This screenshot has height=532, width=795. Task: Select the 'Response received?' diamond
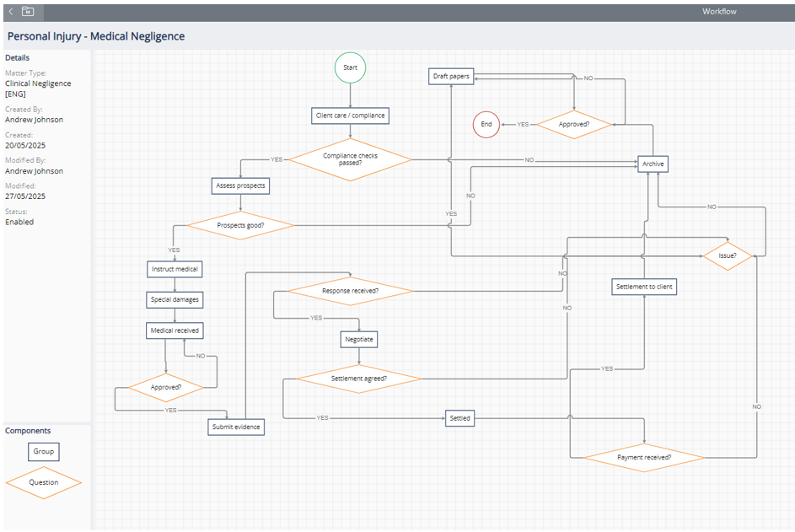350,291
